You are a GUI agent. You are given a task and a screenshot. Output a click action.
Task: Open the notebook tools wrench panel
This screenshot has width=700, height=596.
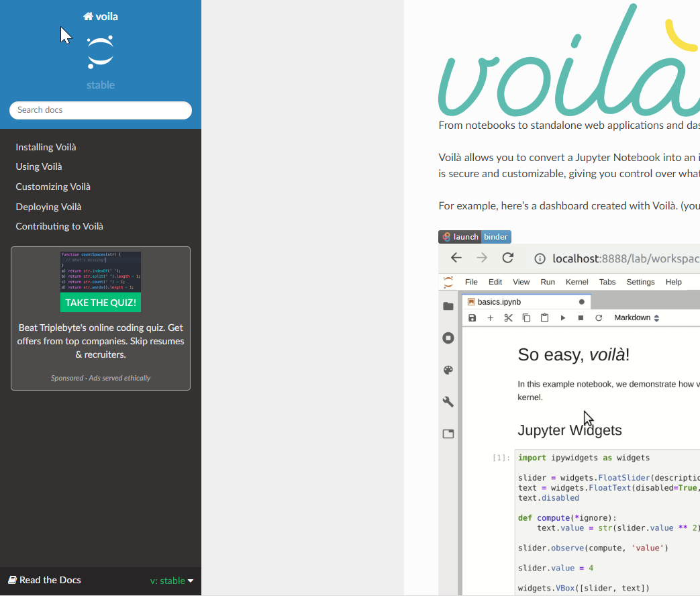click(x=448, y=401)
